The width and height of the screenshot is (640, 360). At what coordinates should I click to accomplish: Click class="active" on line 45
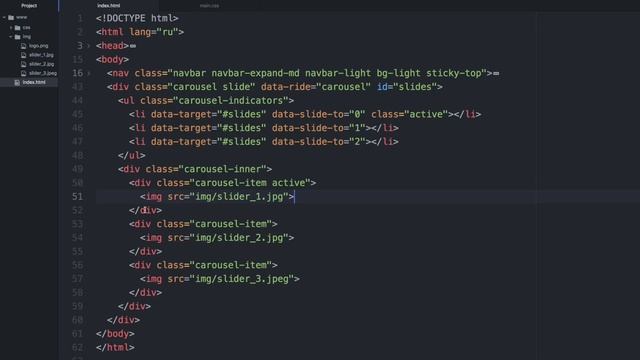pos(409,114)
